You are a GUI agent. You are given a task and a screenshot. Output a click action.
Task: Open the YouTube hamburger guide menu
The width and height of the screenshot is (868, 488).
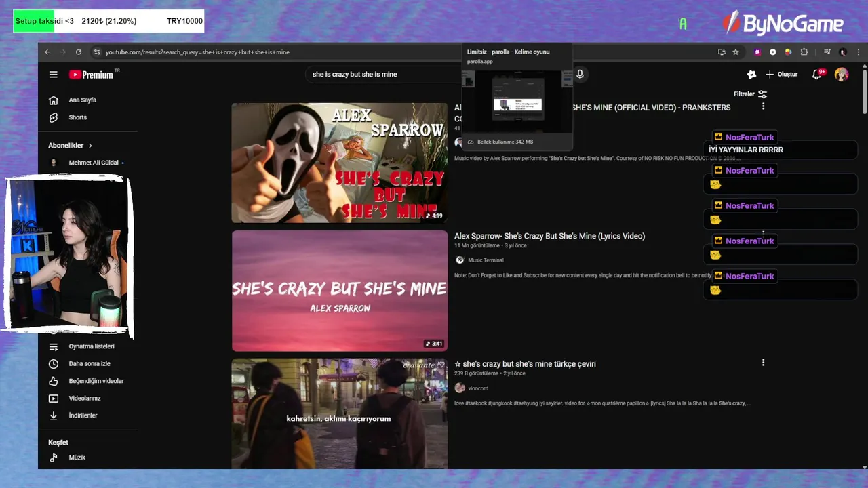coord(54,75)
